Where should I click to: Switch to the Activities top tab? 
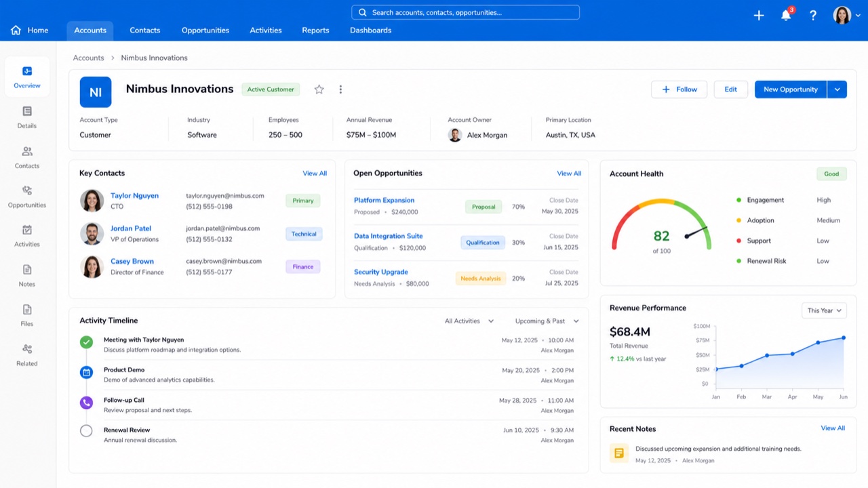click(266, 30)
